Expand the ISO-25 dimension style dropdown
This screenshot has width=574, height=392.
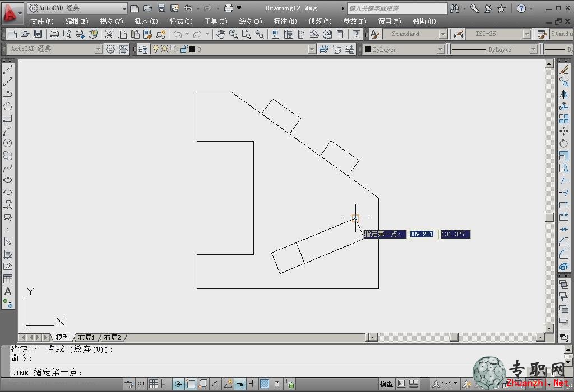(x=527, y=34)
